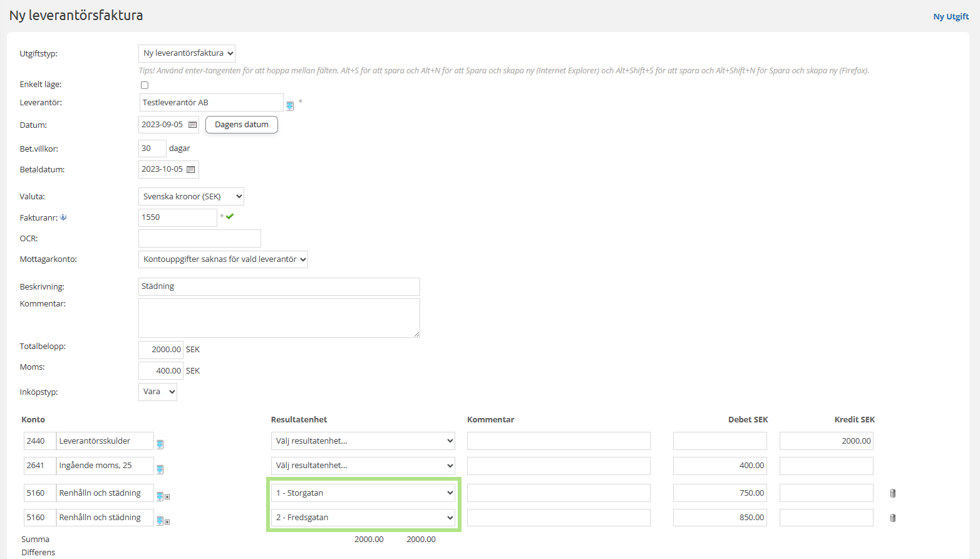The width and height of the screenshot is (980, 559).
Task: Open calendar picker in the Datum field
Action: coord(192,125)
